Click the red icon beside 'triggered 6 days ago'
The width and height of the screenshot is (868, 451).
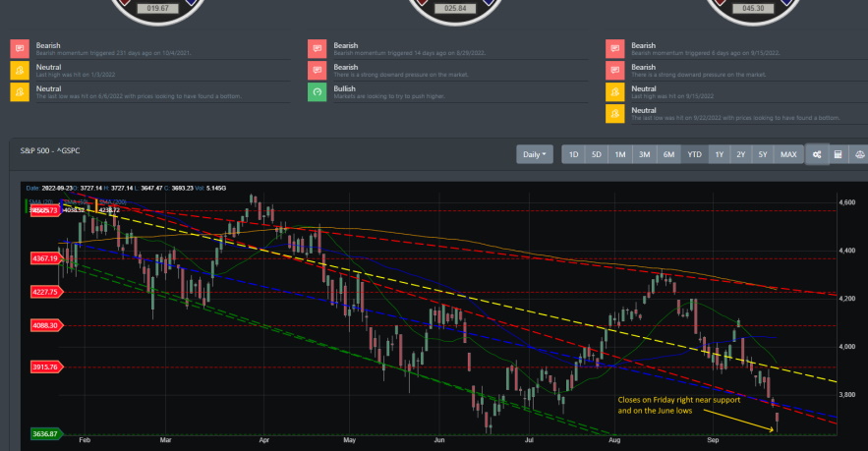(x=615, y=49)
